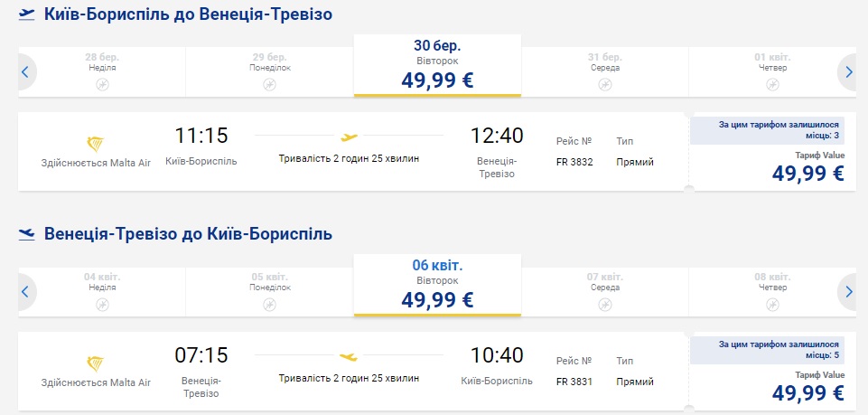Click the no-flight icon under 04 квіт.

102,304
